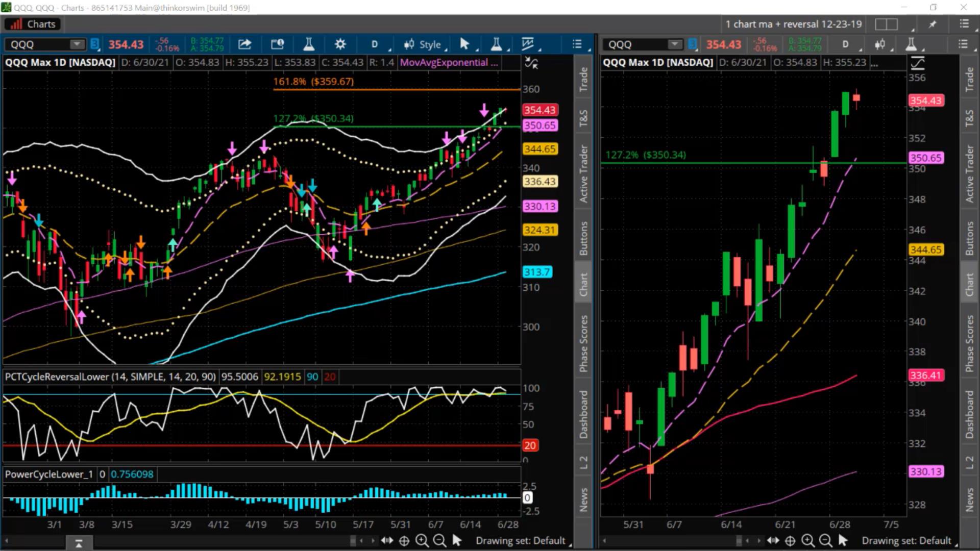Open the News side tab of left chart
This screenshot has width=980, height=551.
[x=583, y=499]
